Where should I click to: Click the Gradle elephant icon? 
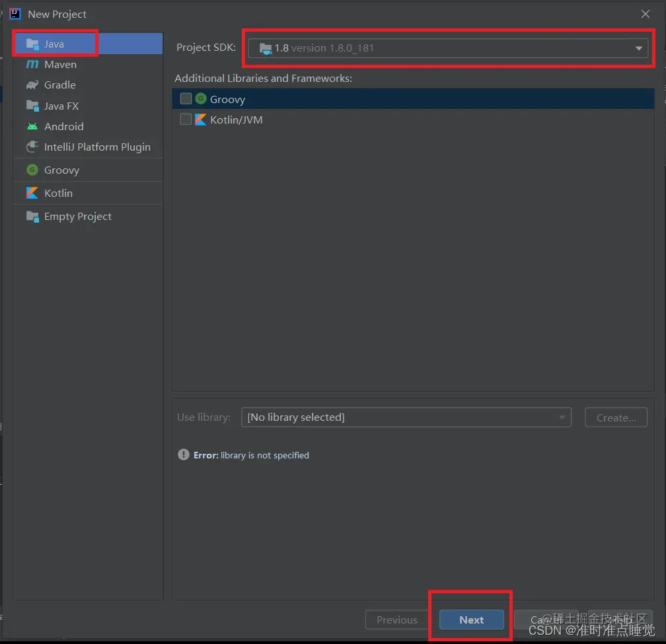tap(32, 85)
